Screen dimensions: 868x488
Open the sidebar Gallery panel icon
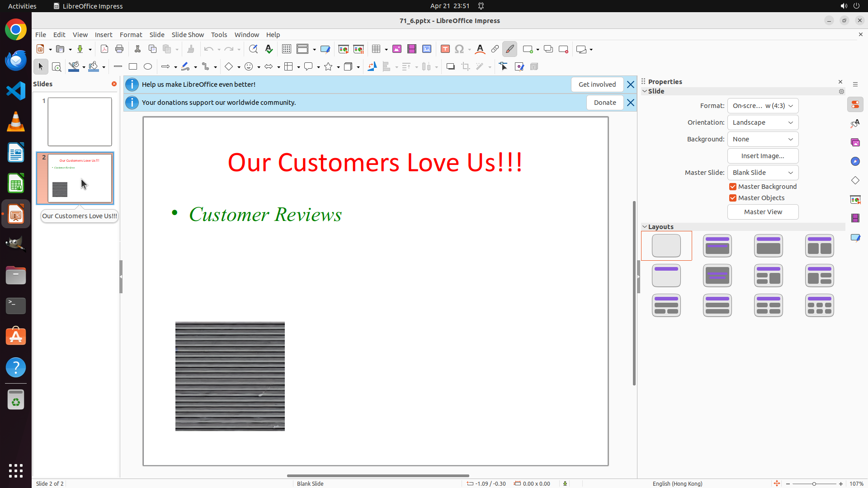coord(855,143)
